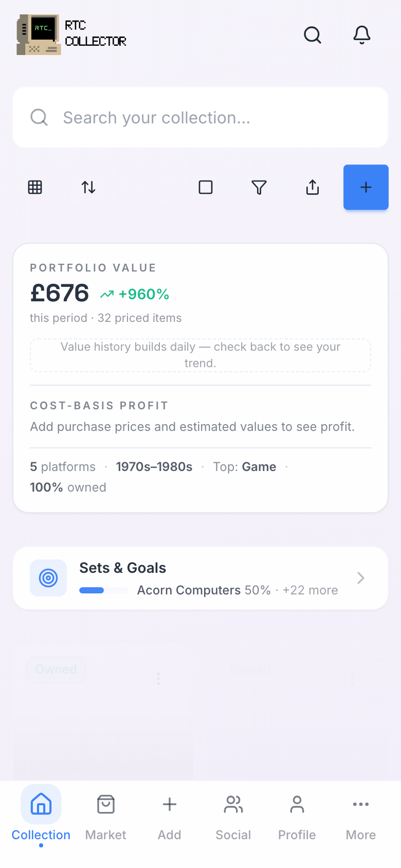
Task: Open sort order options
Action: click(88, 187)
